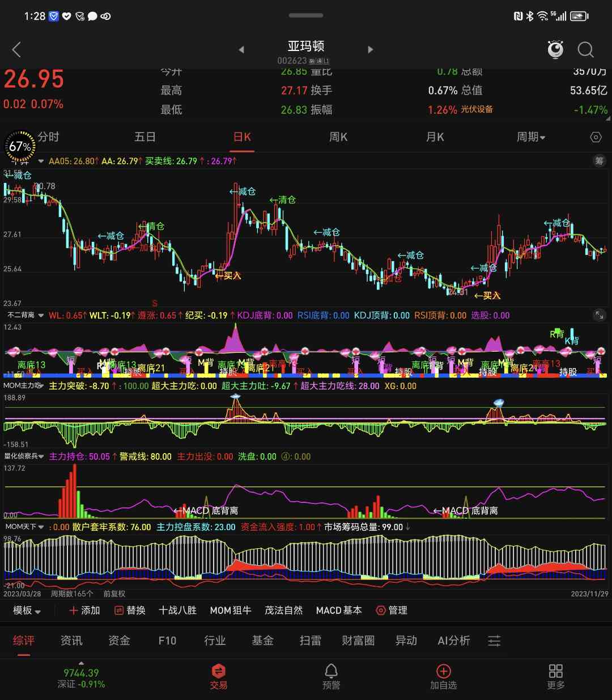
Task: Switch to the 周K tab
Action: point(338,137)
